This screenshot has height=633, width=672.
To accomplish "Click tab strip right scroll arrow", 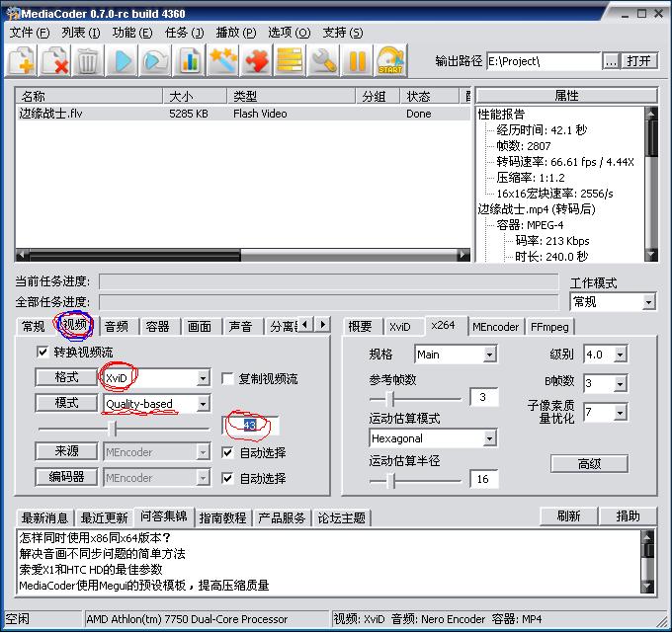I will (323, 324).
